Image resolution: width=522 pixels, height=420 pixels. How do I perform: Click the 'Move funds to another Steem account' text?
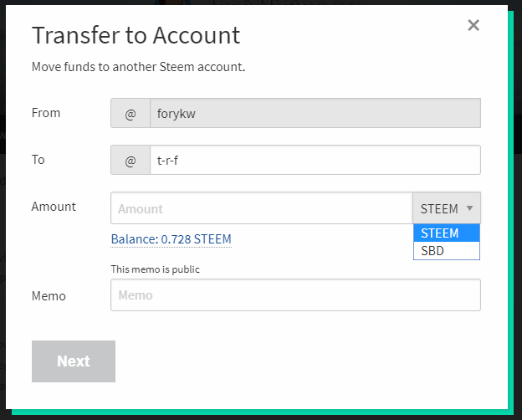click(138, 66)
